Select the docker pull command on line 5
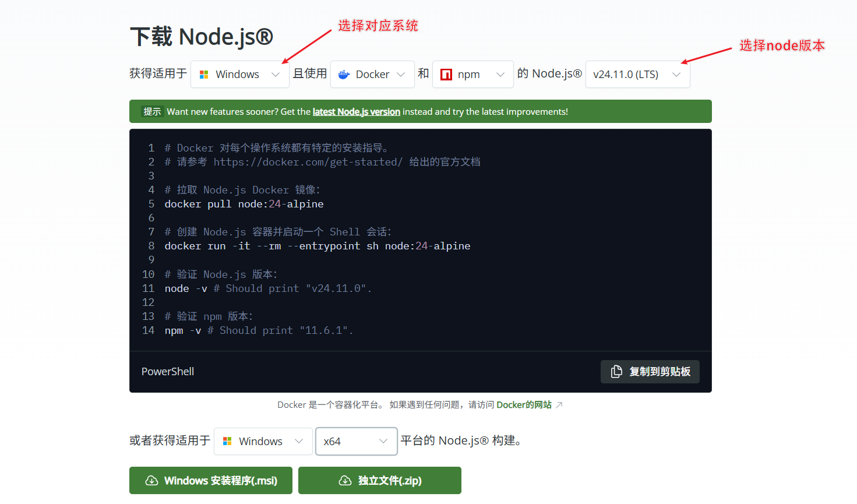 pyautogui.click(x=244, y=204)
